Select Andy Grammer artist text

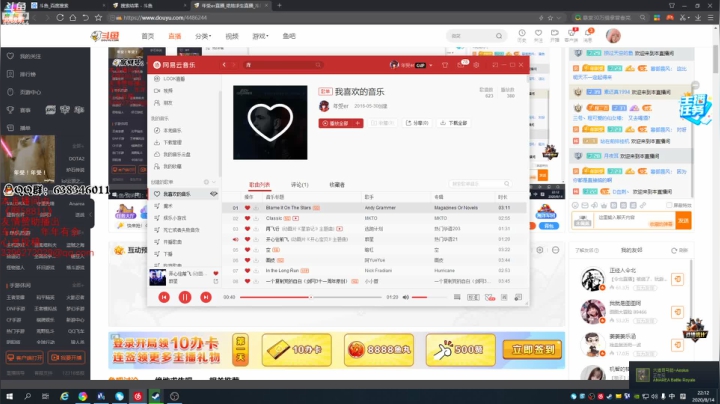click(380, 208)
